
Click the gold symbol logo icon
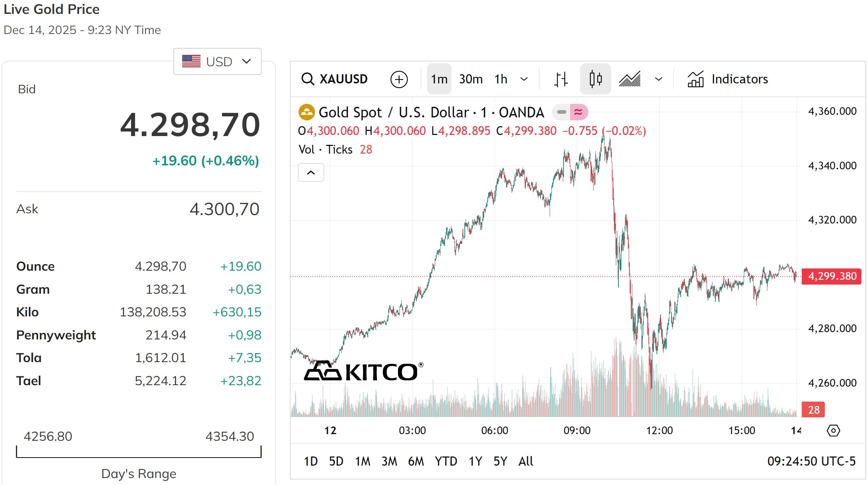[x=307, y=112]
